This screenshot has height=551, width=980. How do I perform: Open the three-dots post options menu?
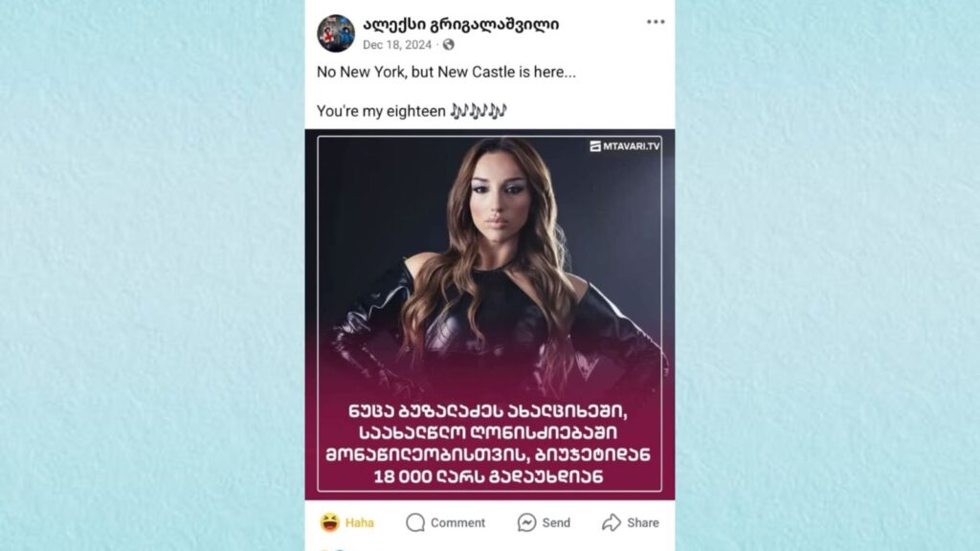tap(655, 22)
